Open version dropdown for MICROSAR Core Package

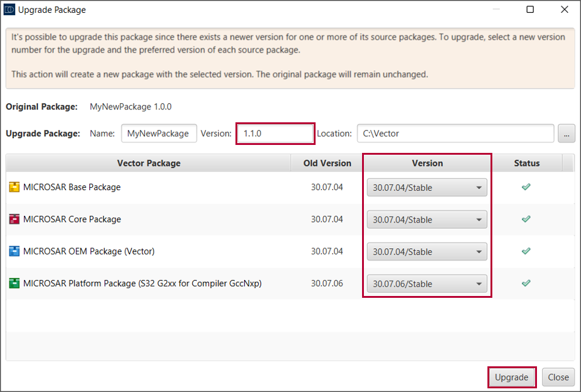(x=427, y=220)
